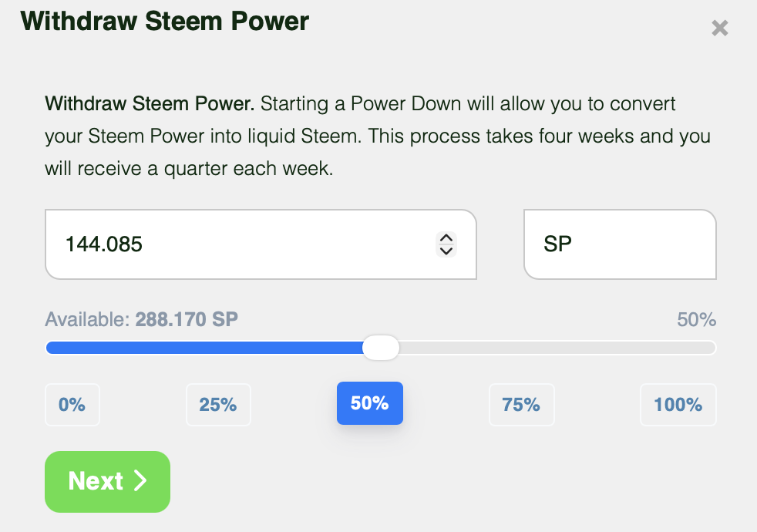Set withdrawal amount to 100%

(x=678, y=404)
